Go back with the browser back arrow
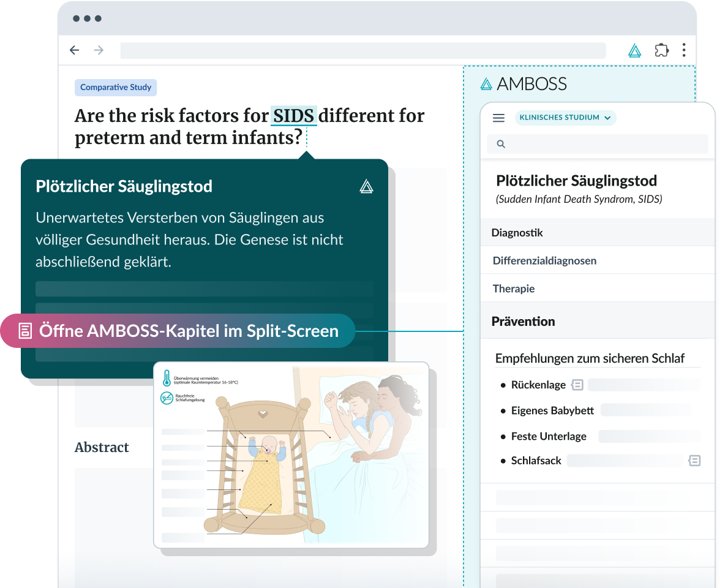Screen dimensions: 725x588 pos(75,50)
